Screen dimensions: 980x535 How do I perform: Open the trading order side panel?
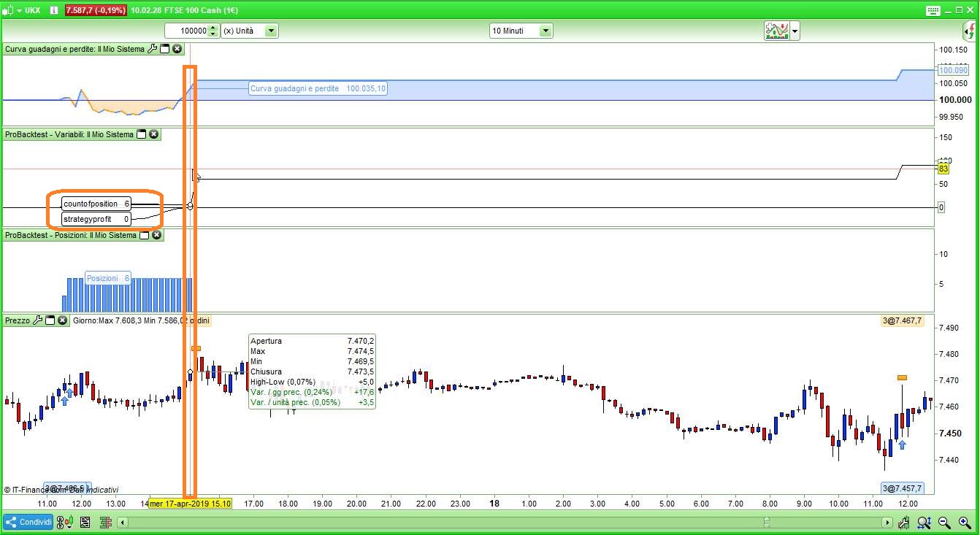coord(968,31)
